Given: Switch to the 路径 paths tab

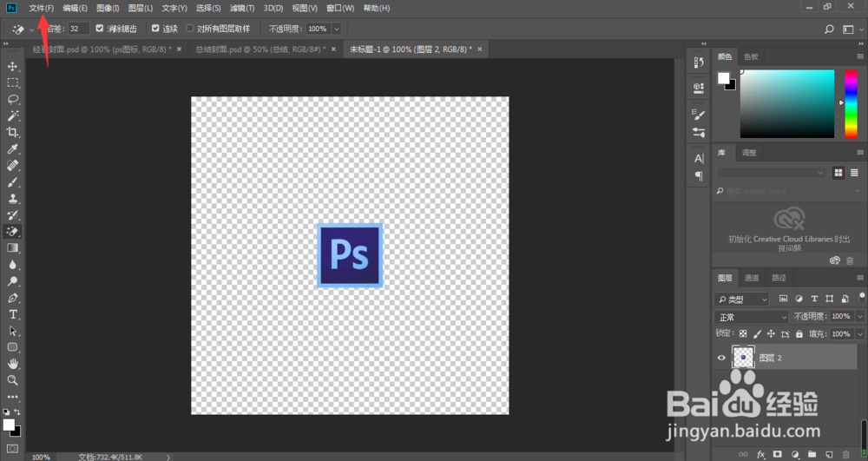Looking at the screenshot, I should tap(779, 278).
